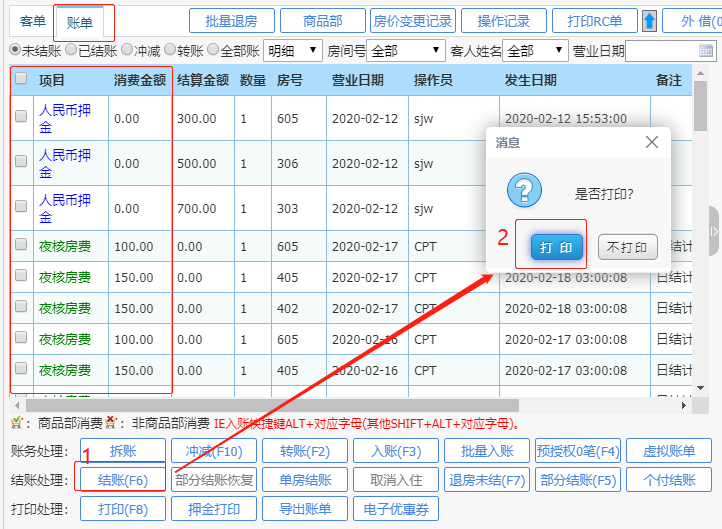This screenshot has width=722, height=529.
Task: Click 冲减(F10) button
Action: tap(214, 451)
